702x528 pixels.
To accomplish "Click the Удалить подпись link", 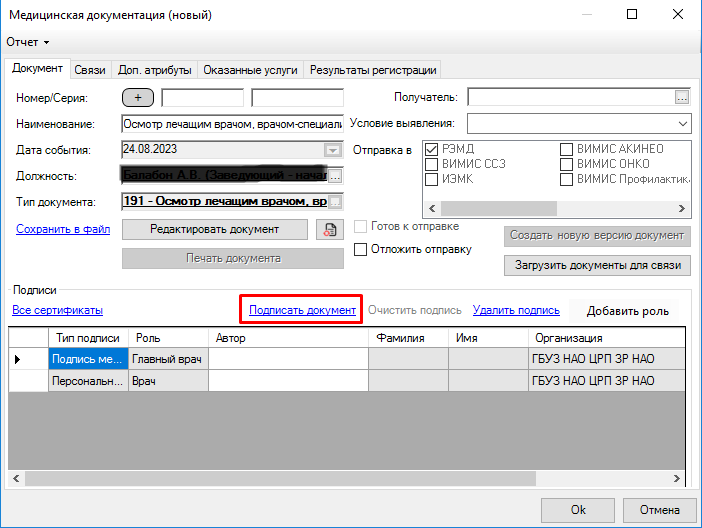I will [516, 310].
